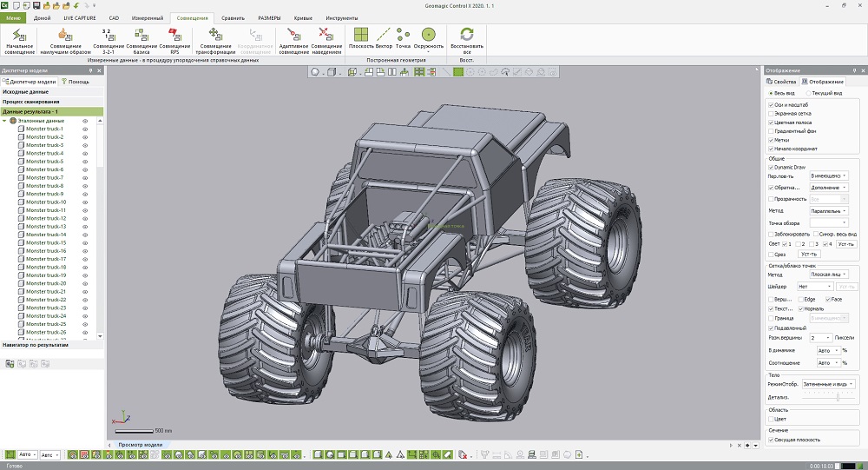Toggle the Градиентный фон checkbox
Viewport: 868px width, 470px height.
[771, 131]
